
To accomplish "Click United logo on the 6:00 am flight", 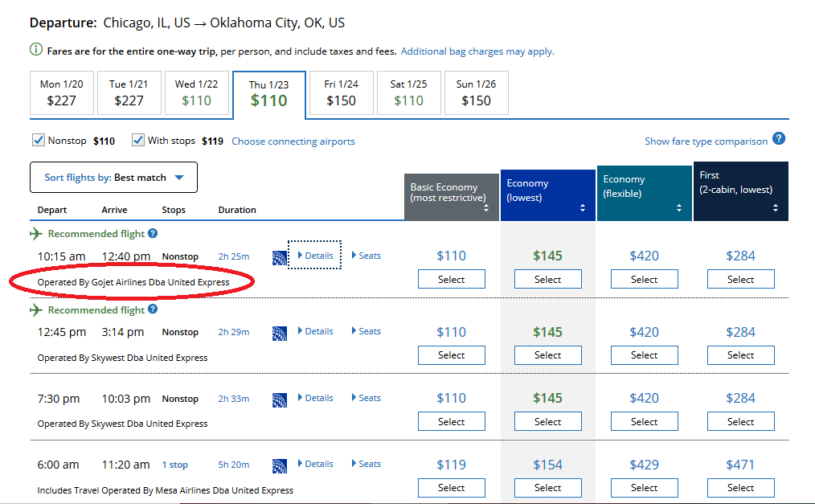I will click(x=280, y=466).
